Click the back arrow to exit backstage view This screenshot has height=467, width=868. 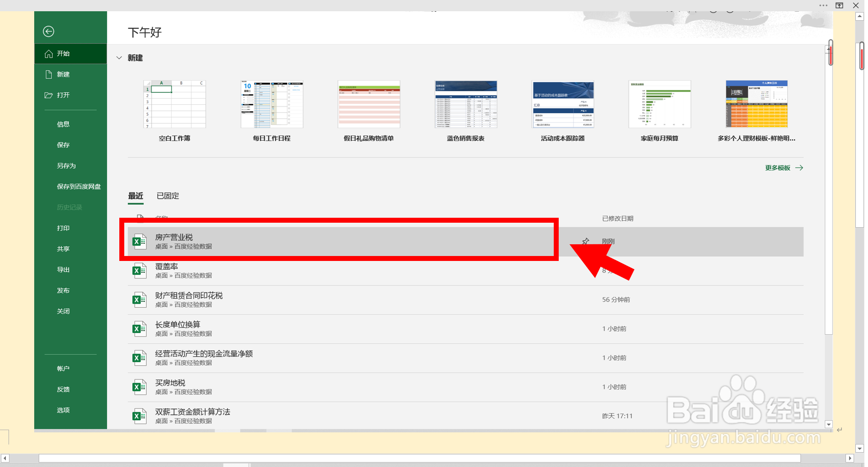(48, 31)
